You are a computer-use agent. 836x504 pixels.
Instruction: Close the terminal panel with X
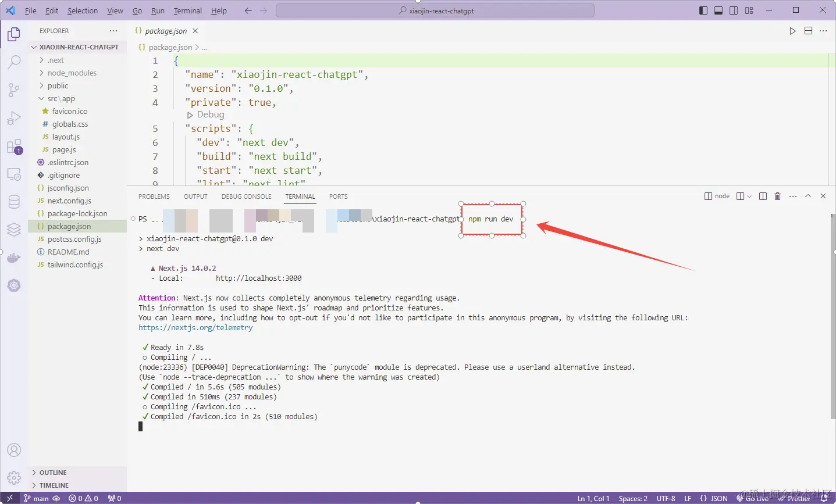(x=823, y=196)
